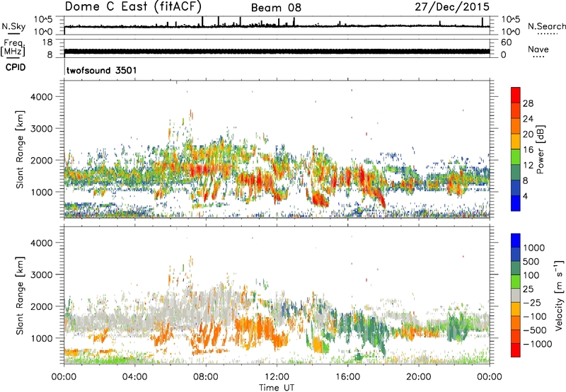Click the "16" label on Power colorbar
566x392 pixels.
pos(528,150)
